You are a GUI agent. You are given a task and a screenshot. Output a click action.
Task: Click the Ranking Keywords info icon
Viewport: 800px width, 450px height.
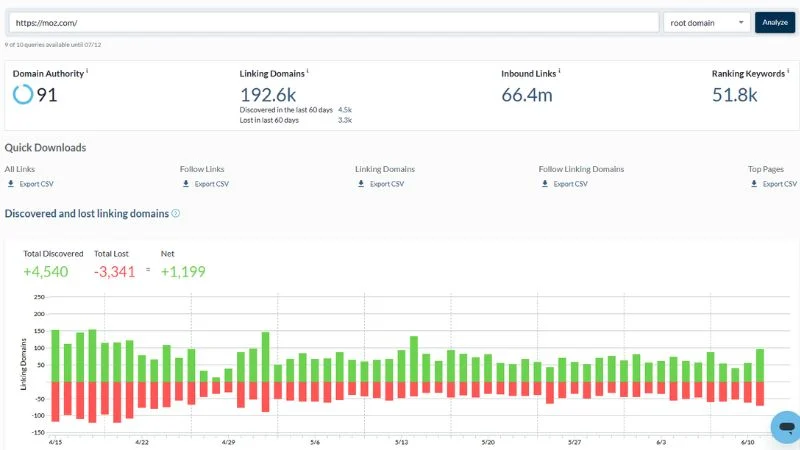click(x=788, y=71)
